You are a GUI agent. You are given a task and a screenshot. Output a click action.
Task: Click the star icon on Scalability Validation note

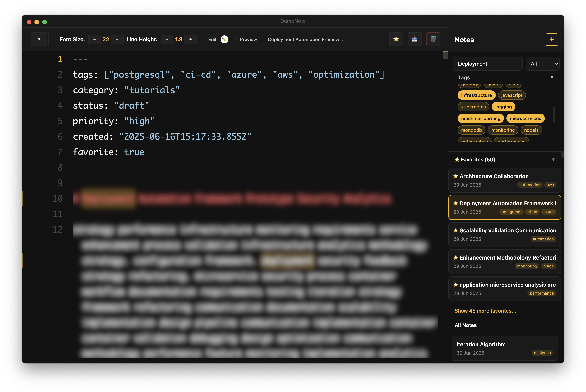(x=456, y=230)
